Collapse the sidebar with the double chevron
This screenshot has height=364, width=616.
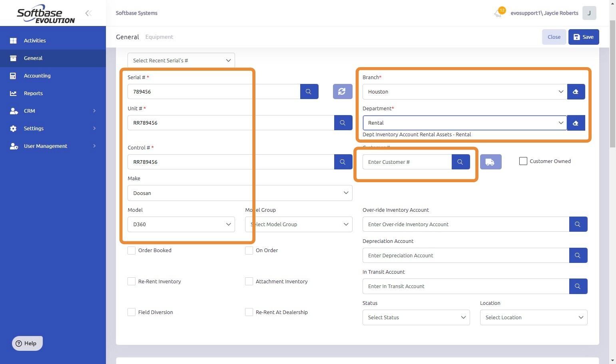[88, 13]
